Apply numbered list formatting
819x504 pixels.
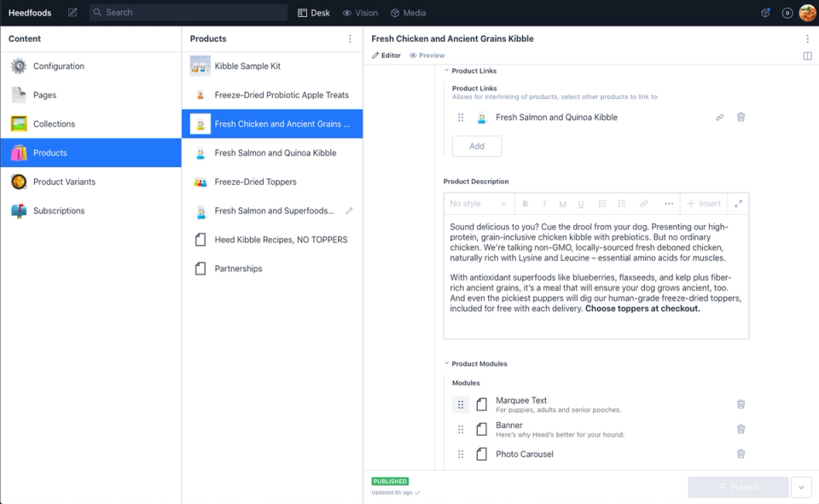tap(622, 204)
